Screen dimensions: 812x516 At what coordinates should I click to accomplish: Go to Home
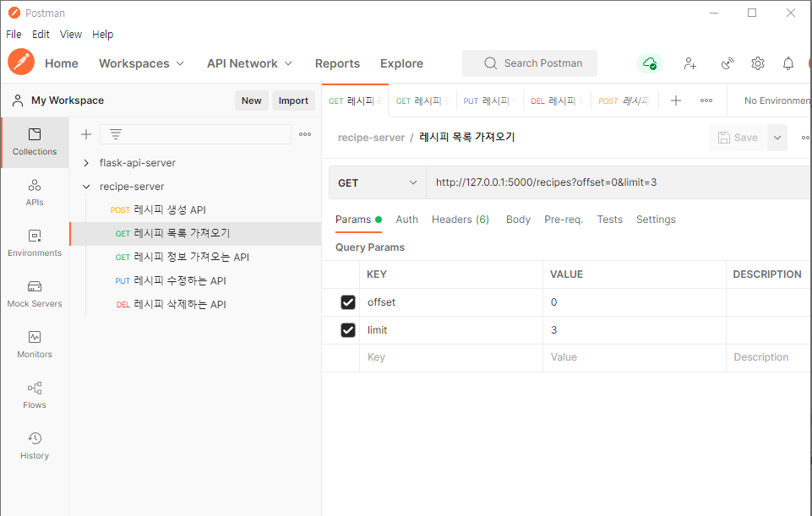point(62,63)
